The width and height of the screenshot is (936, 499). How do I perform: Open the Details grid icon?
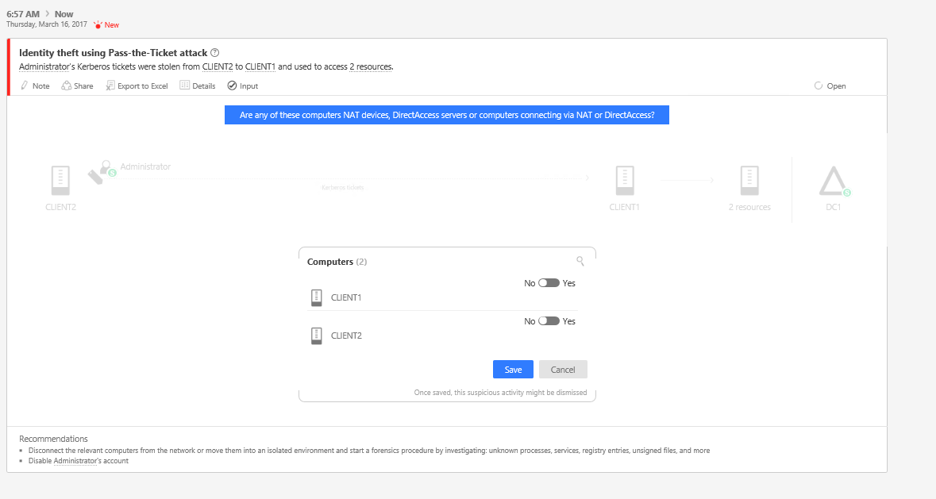tap(184, 85)
